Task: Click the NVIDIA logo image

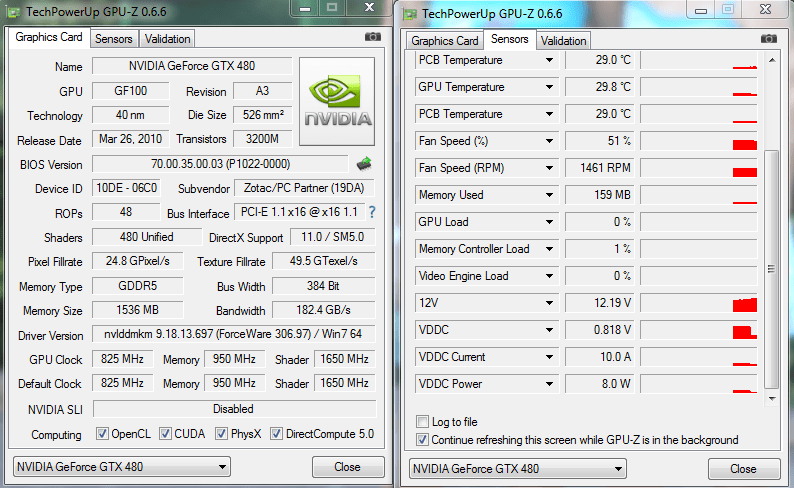Action: point(337,101)
